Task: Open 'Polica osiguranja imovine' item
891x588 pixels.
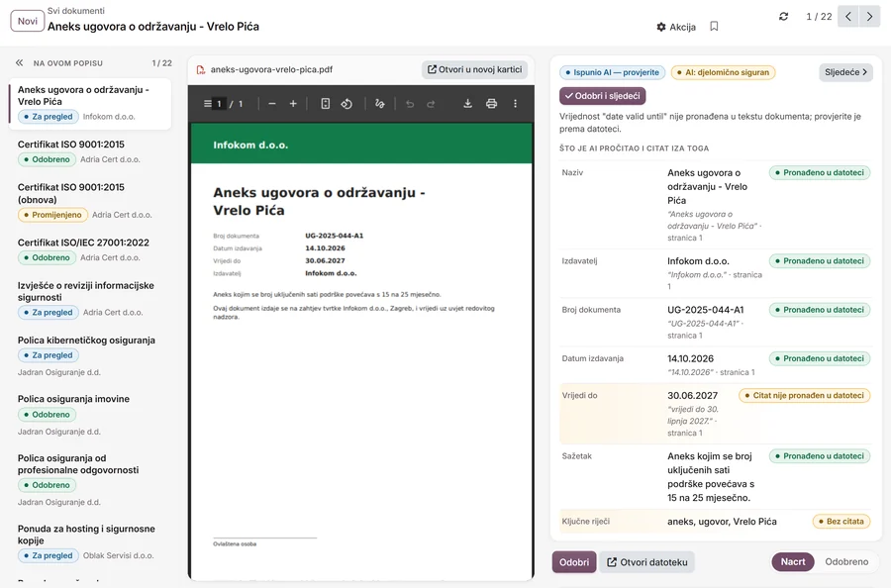Action: tap(90, 415)
